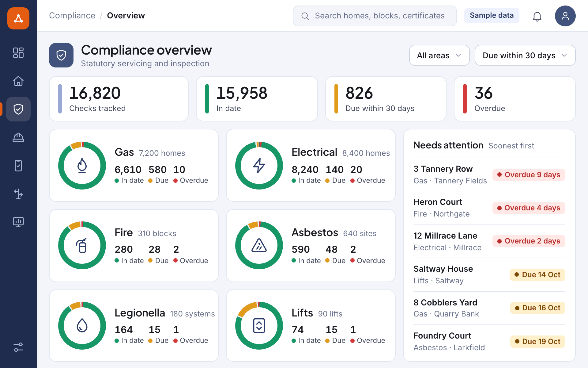Click the Needs attention heading
The height and width of the screenshot is (368, 588).
448,145
